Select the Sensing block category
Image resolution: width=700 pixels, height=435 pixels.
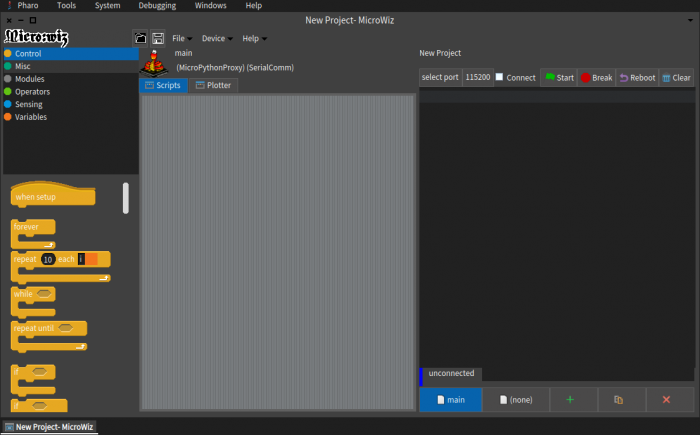coord(71,104)
